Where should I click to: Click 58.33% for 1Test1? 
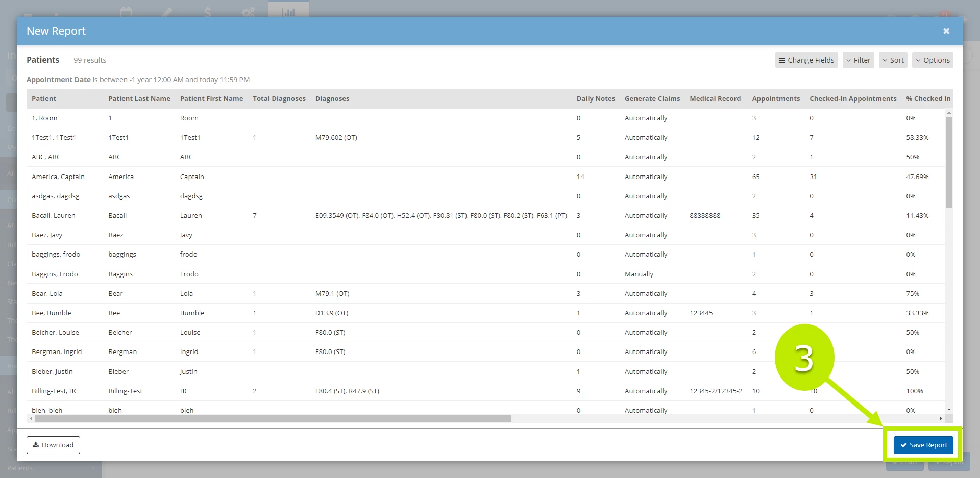pos(917,138)
